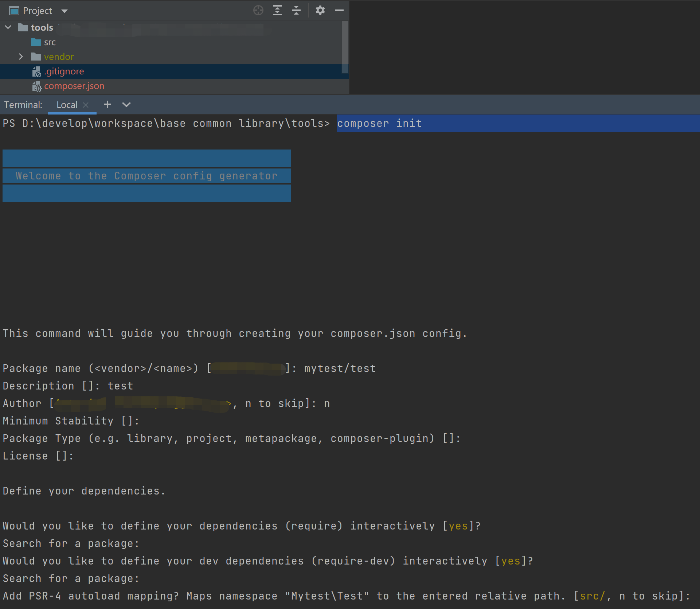Image resolution: width=700 pixels, height=609 pixels.
Task: Click 'Welcome to the Composer config generator' banner text
Action: [146, 176]
